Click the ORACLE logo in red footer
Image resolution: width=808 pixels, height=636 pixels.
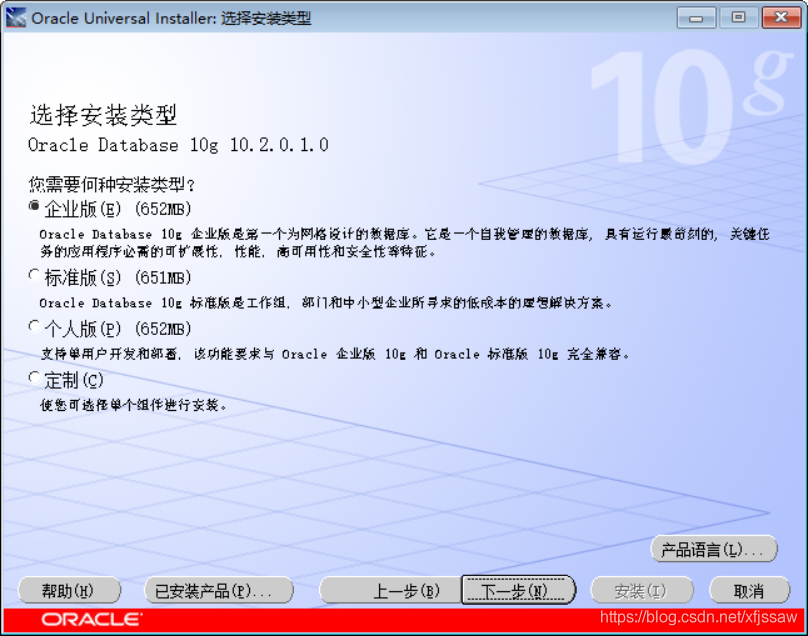[x=92, y=620]
